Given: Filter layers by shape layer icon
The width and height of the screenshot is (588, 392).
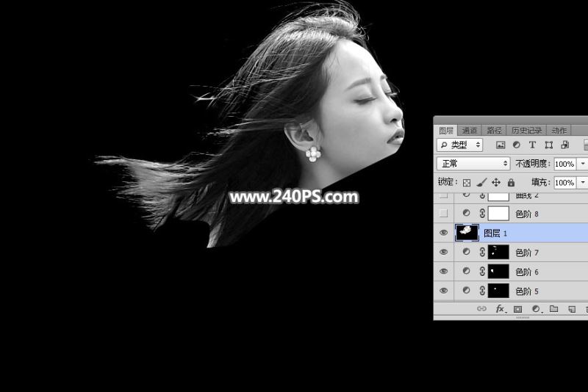Looking at the screenshot, I should pyautogui.click(x=548, y=145).
